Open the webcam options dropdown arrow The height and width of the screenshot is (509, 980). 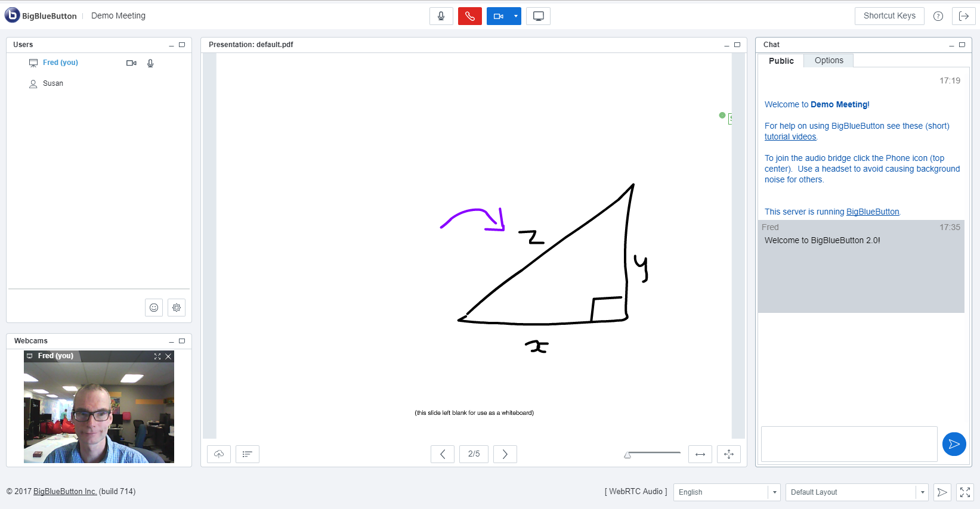[516, 16]
